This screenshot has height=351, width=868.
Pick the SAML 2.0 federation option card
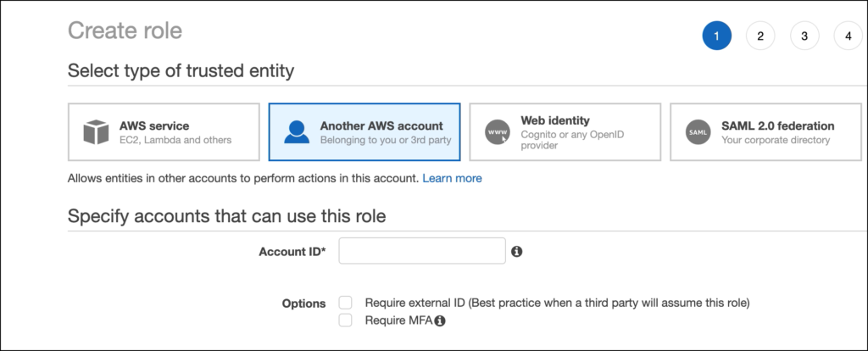point(765,131)
